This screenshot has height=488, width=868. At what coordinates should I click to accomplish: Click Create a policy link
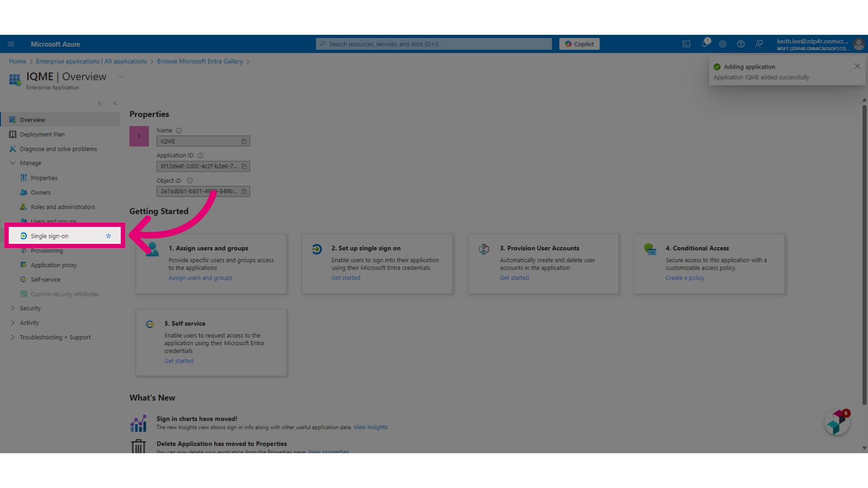pyautogui.click(x=685, y=278)
